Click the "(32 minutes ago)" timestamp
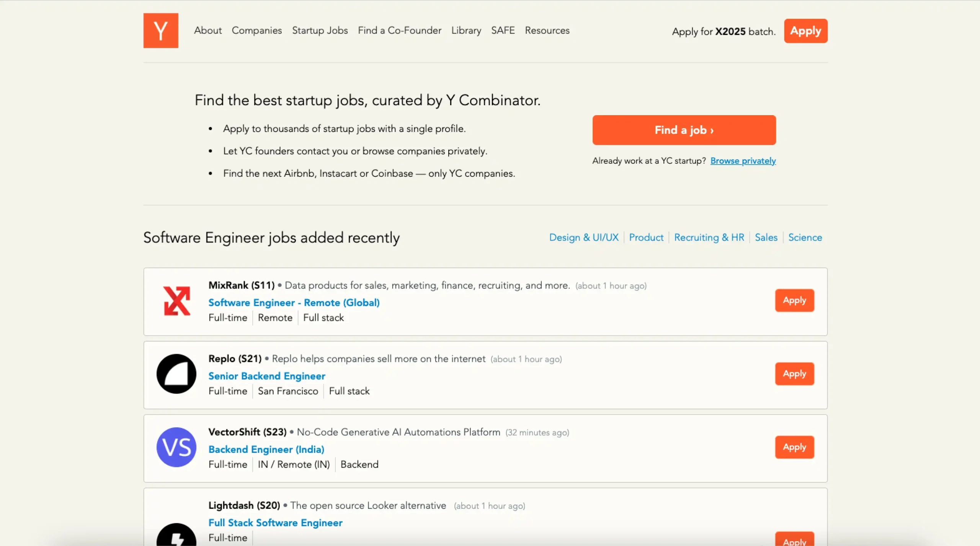980x546 pixels. coord(537,433)
